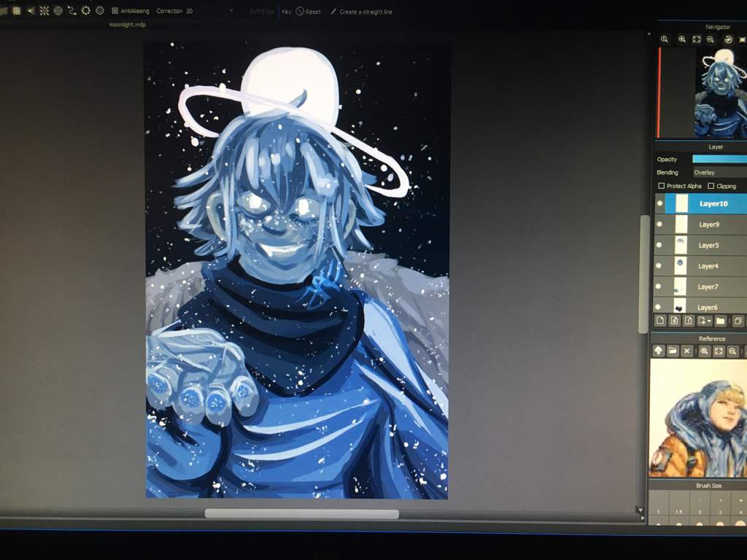
Task: Enable Protect Alpha checkbox
Action: tap(661, 186)
